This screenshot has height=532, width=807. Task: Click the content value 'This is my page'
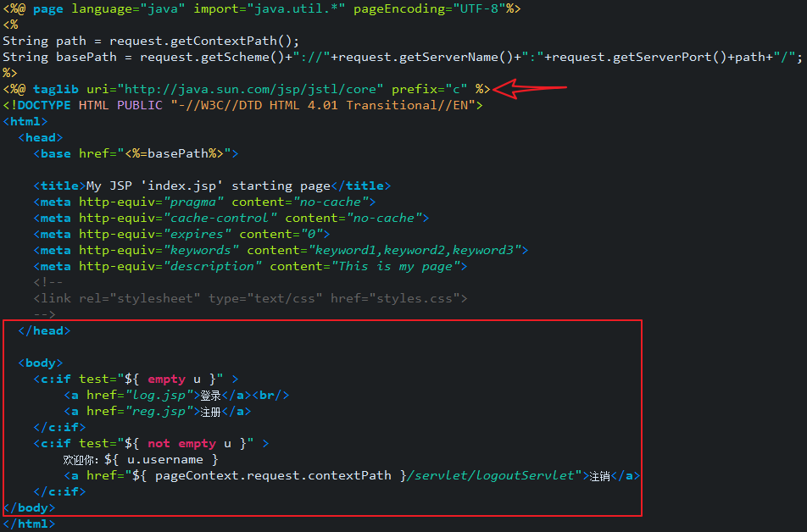pyautogui.click(x=395, y=266)
